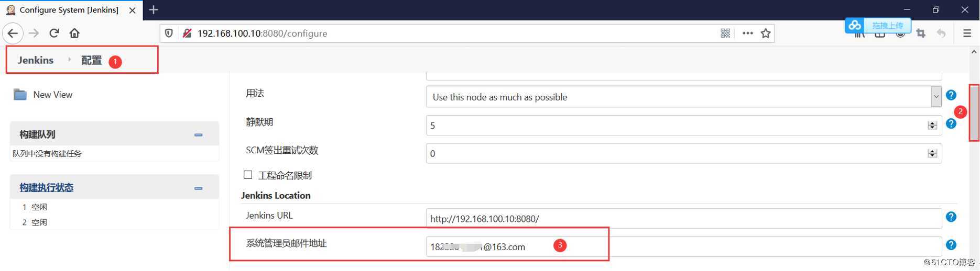
Task: Go back to the previous page
Action: coord(13,33)
